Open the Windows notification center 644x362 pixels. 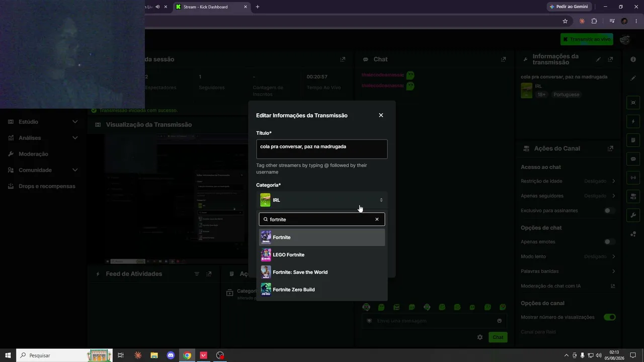[633, 355]
